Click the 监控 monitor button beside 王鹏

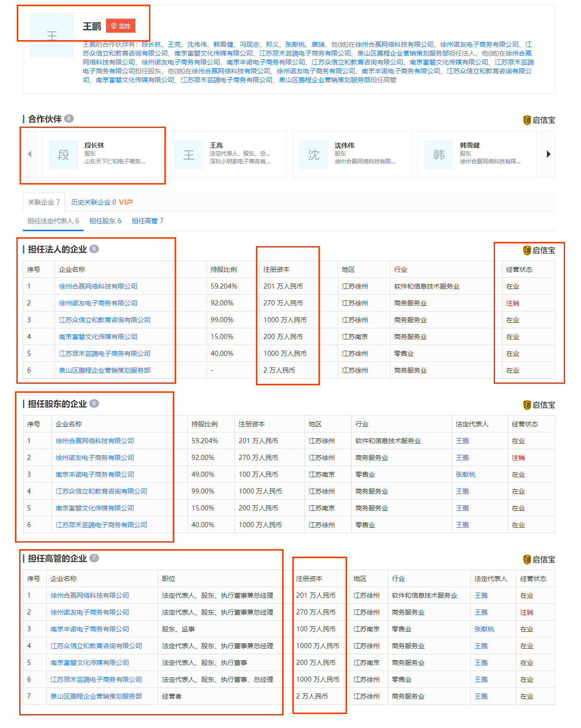pos(120,26)
